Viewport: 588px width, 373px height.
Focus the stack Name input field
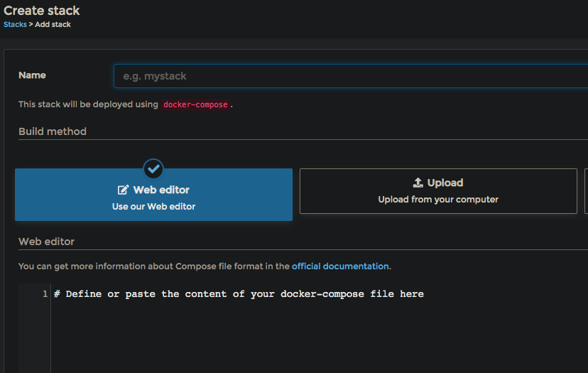tap(351, 76)
